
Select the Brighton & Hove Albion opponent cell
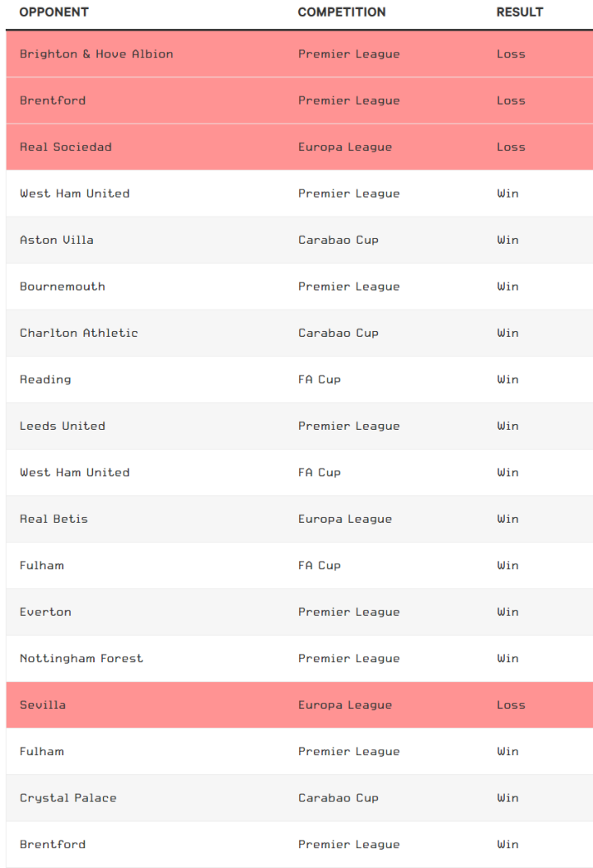[96, 54]
